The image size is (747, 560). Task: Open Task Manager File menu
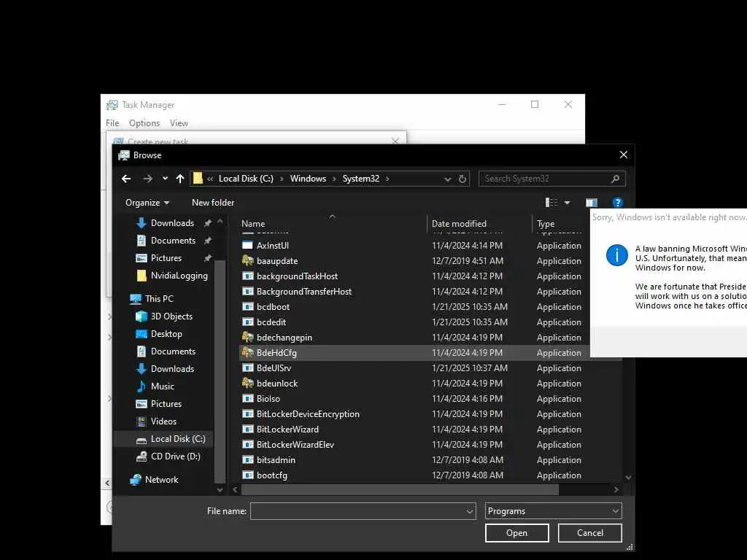[x=112, y=123]
